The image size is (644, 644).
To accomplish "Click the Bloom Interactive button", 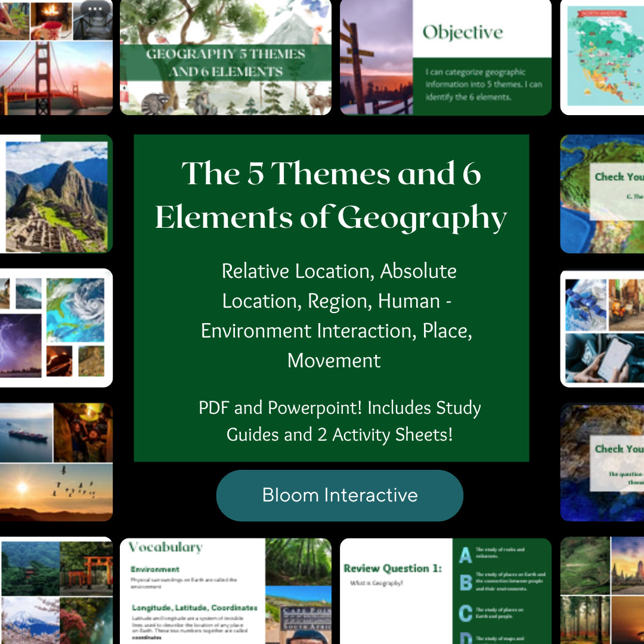I will point(339,495).
